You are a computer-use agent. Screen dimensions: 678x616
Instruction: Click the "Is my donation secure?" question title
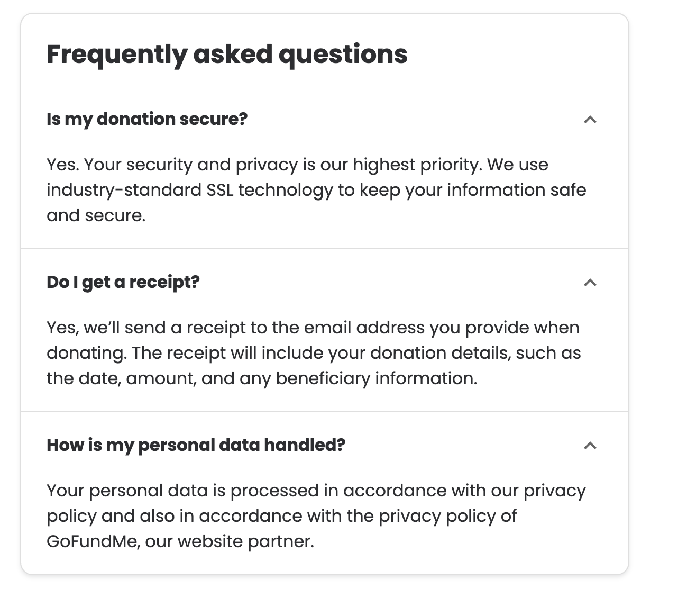tap(147, 119)
